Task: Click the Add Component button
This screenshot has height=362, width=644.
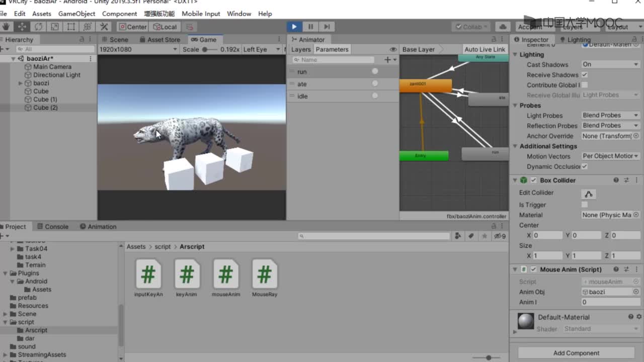Action: [576, 353]
